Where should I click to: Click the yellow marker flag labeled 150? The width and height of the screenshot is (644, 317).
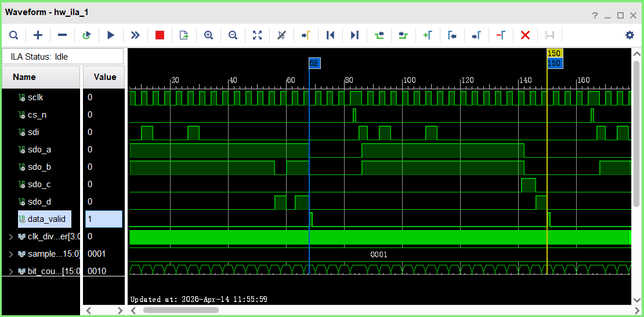(x=554, y=53)
